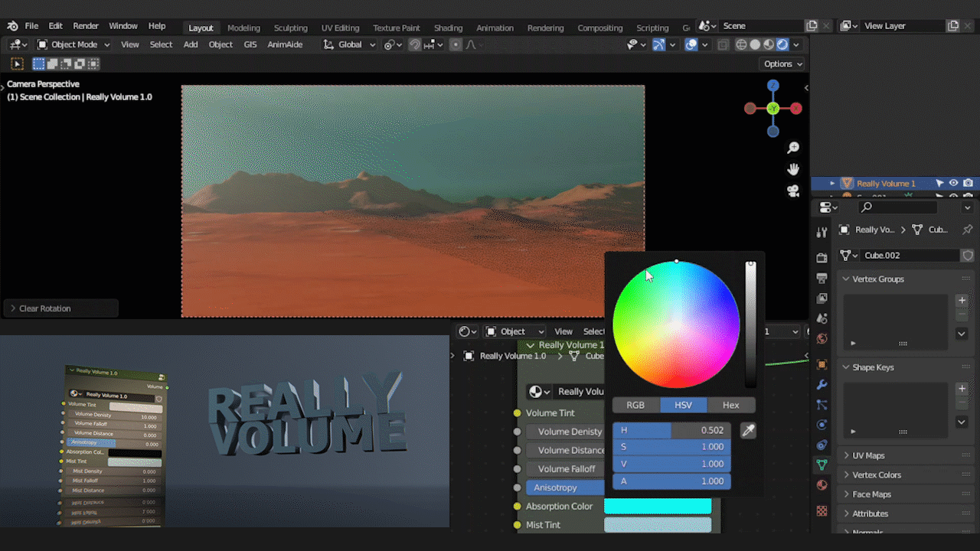Switch to the Compositing workspace tab
This screenshot has height=551, width=980.
click(600, 28)
